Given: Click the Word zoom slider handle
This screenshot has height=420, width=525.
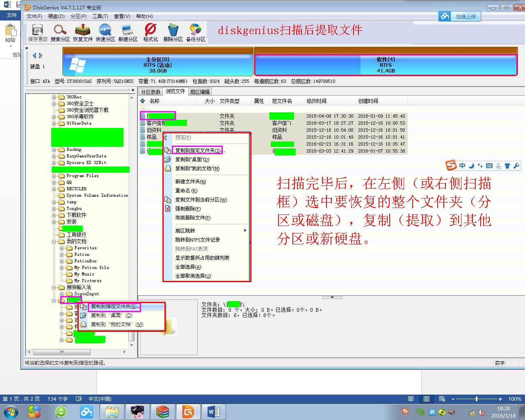Looking at the screenshot, I should [x=476, y=399].
